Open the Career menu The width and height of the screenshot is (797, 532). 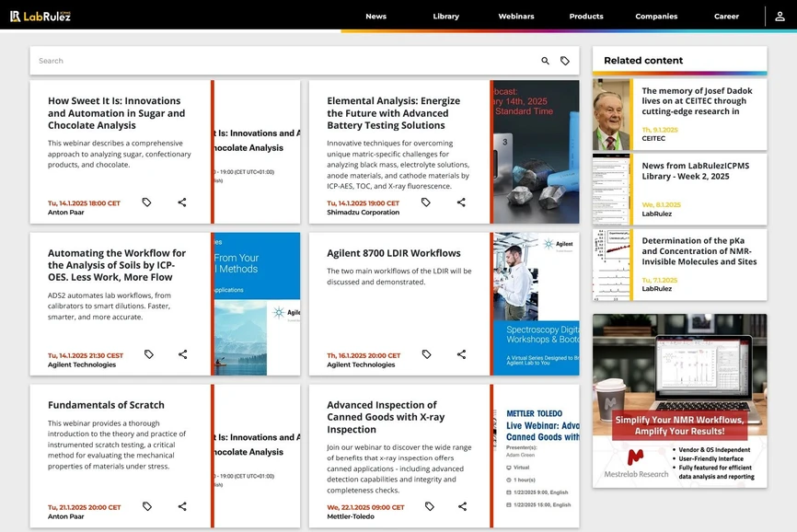tap(726, 17)
